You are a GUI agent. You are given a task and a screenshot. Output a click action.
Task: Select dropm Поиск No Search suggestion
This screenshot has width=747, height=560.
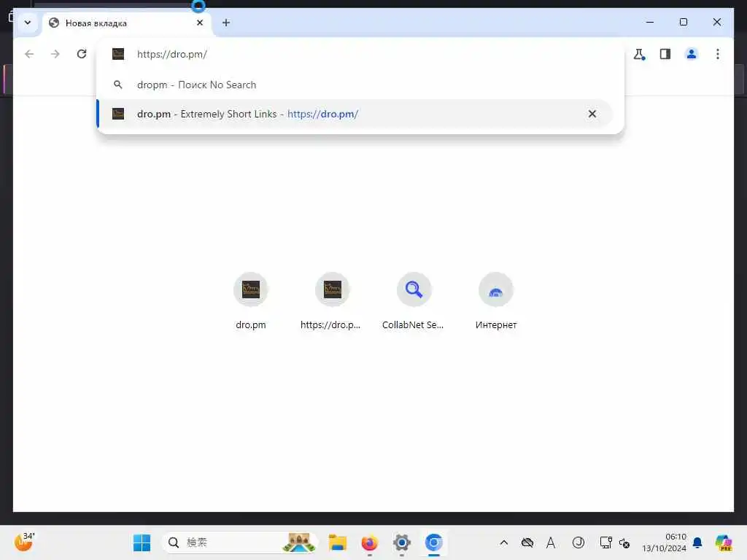point(355,85)
